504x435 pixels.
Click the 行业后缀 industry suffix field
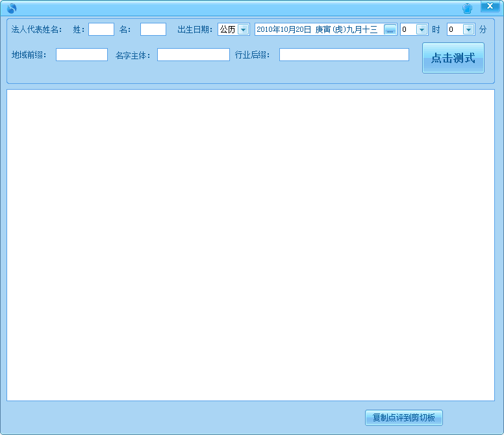point(344,55)
